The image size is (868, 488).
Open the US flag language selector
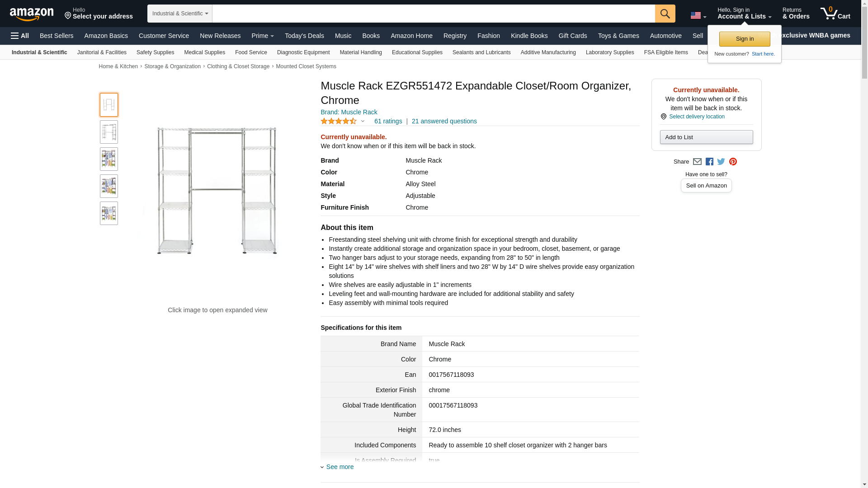click(x=698, y=15)
